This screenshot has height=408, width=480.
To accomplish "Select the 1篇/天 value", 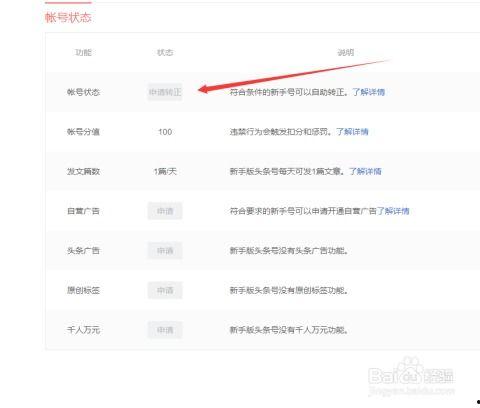I will pos(165,171).
